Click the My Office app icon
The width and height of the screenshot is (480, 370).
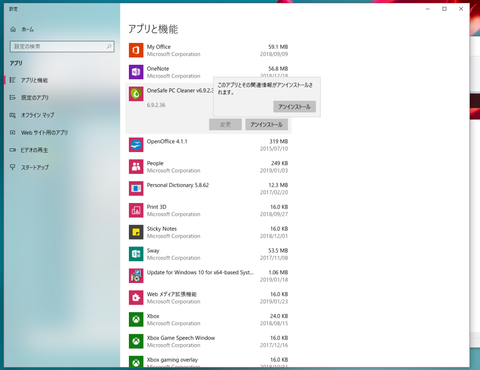[x=136, y=50]
